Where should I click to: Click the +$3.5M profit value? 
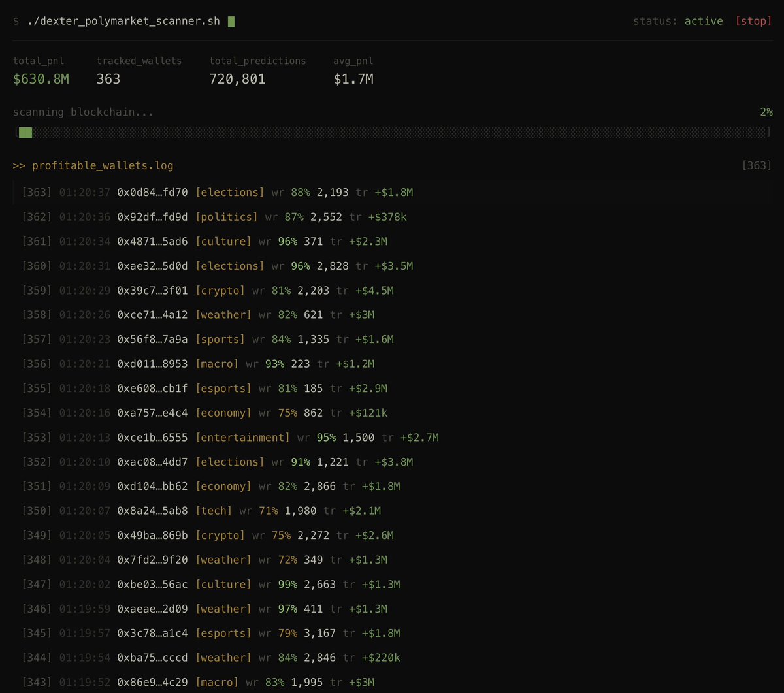point(393,266)
